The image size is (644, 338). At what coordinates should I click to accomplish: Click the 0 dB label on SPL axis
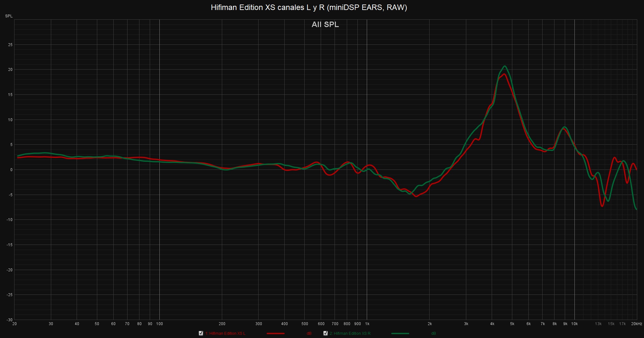tap(11, 170)
